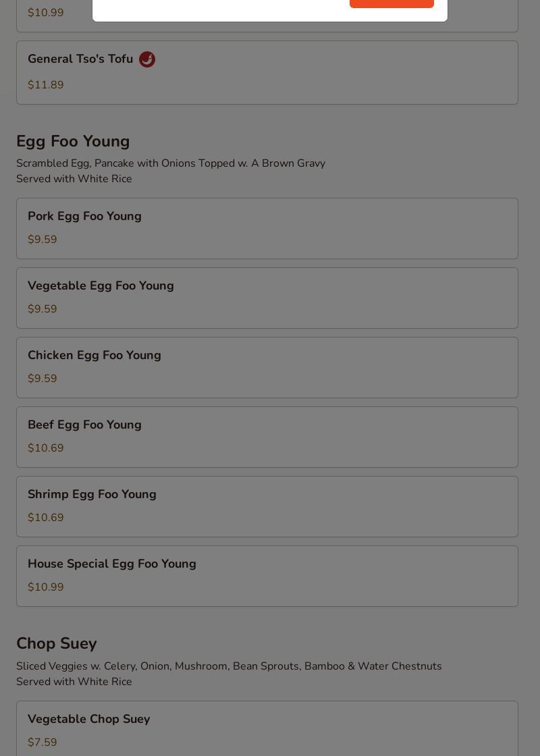This screenshot has height=756, width=540.
Task: Add Chicken Egg Foo Young by clicking its name
Action: click(94, 355)
